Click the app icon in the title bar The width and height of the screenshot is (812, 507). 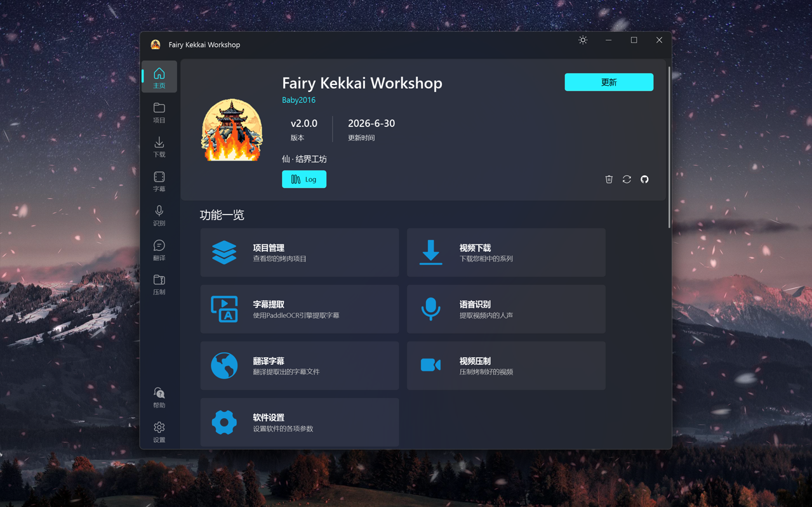coord(156,44)
